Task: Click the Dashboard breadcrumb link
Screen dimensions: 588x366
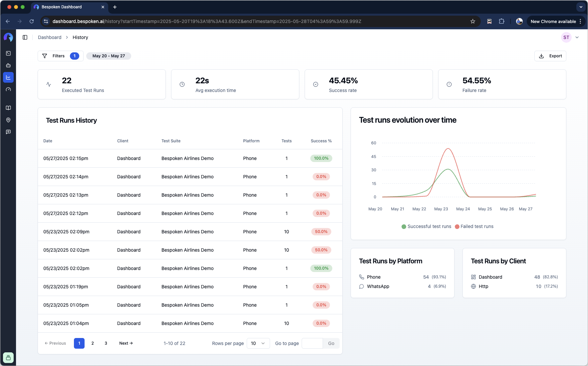Action: (50, 37)
